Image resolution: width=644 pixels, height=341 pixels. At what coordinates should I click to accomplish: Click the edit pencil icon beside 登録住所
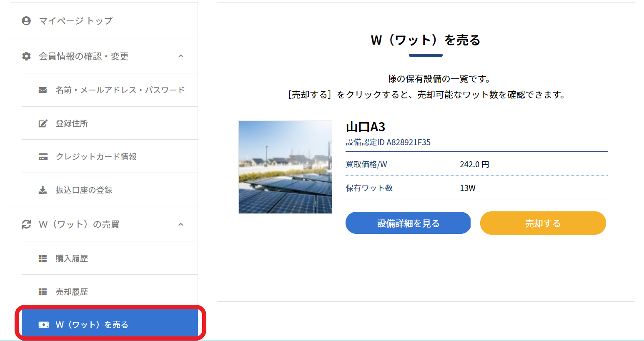coord(43,123)
